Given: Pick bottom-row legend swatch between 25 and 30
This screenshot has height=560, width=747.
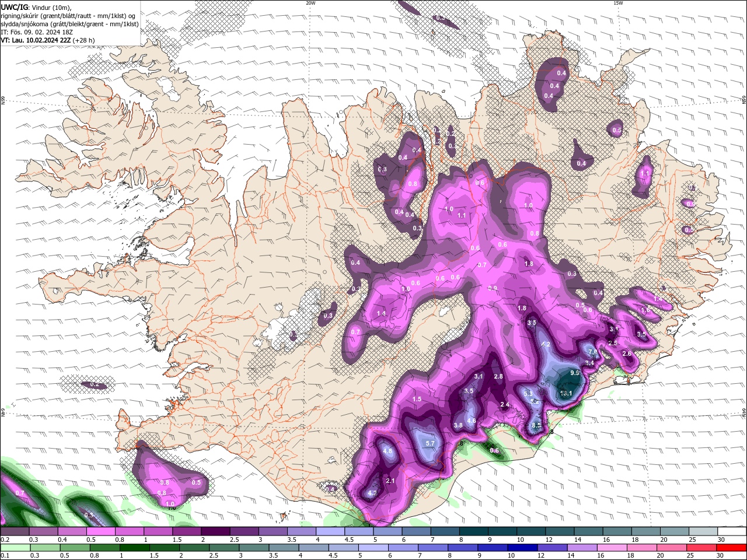Looking at the screenshot, I should click(x=701, y=548).
